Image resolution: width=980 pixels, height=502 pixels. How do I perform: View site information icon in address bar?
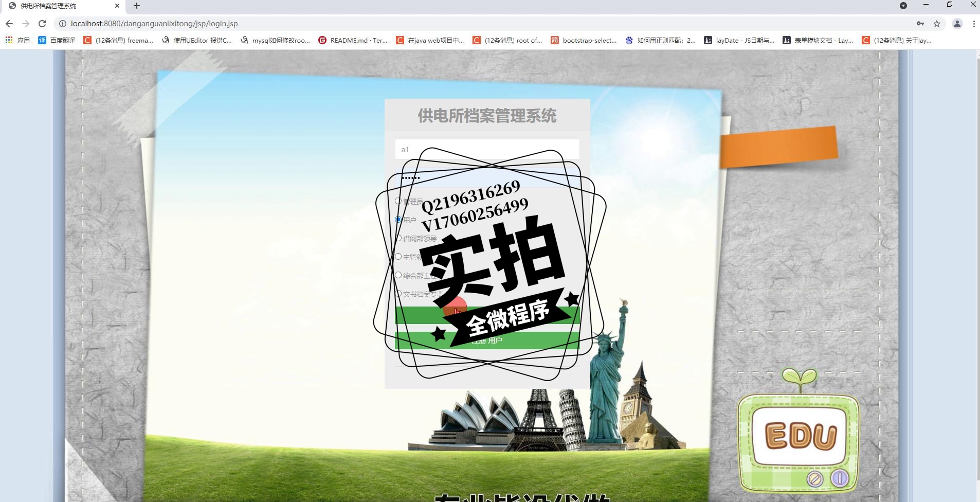(63, 24)
